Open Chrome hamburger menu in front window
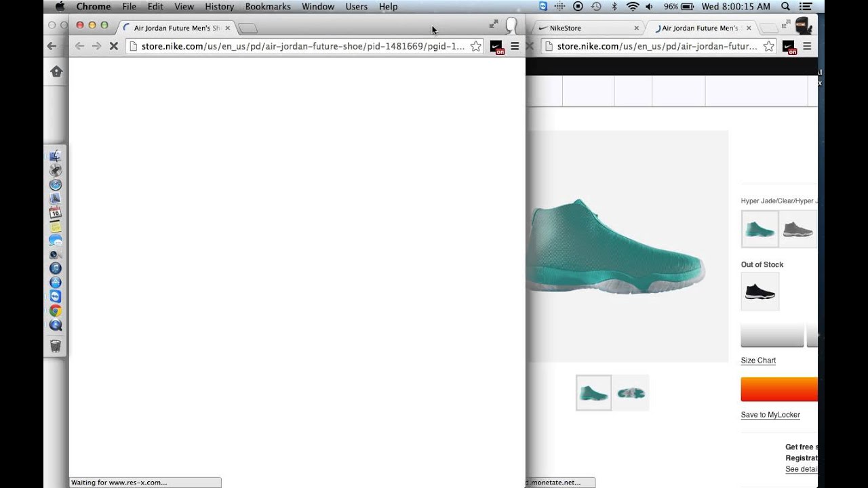Viewport: 868px width, 488px height. click(515, 46)
